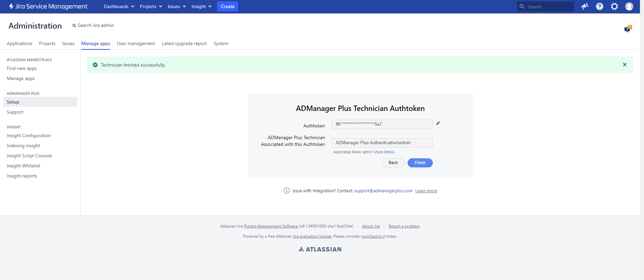The width and height of the screenshot is (644, 280).
Task: Open Latest upgrade report tab
Action: 184,43
